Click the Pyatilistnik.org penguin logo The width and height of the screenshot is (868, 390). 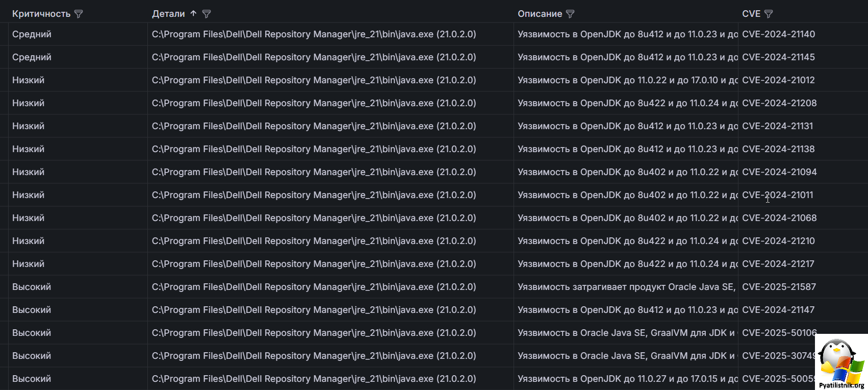pos(841,362)
